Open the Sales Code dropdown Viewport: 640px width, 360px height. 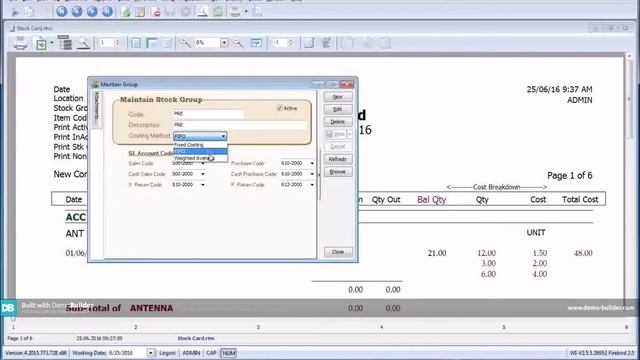tap(202, 163)
